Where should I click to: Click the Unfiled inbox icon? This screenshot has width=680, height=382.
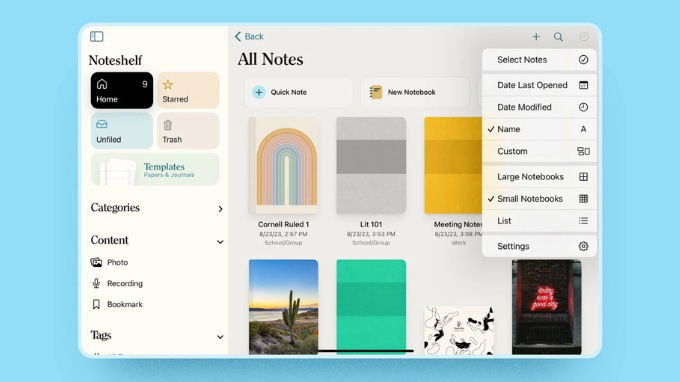(x=102, y=124)
